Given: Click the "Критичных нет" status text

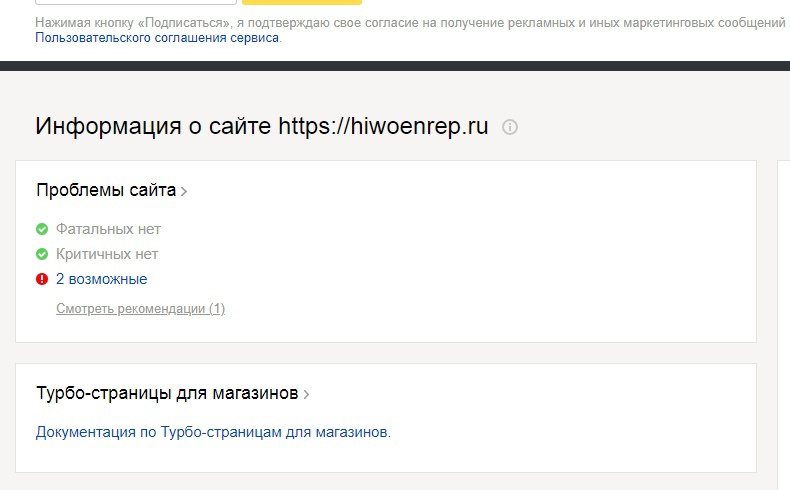Looking at the screenshot, I should click(x=107, y=254).
